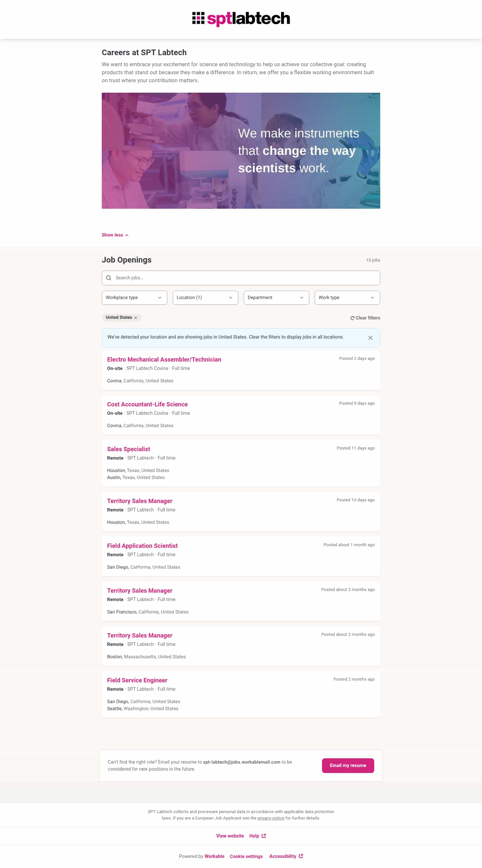The width and height of the screenshot is (482, 868).
Task: Open the Workable link
Action: click(x=214, y=856)
